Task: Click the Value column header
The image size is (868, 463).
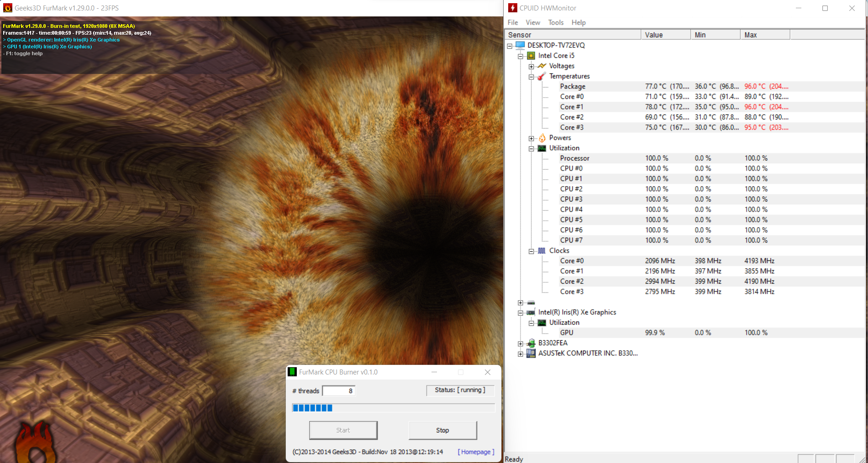Action: click(666, 35)
